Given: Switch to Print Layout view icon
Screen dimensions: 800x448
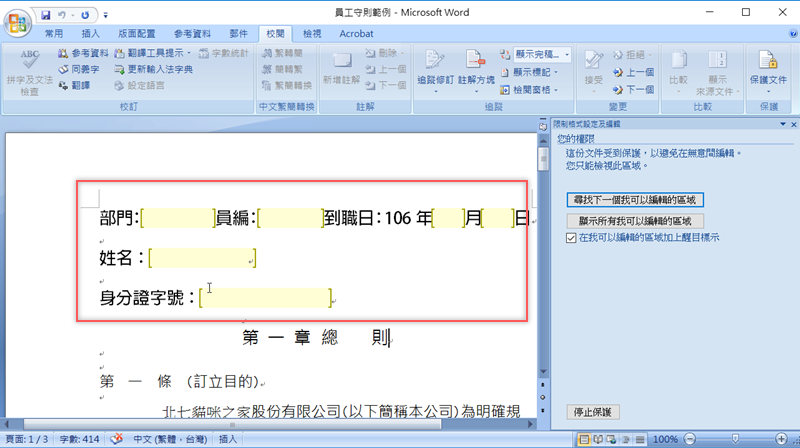Looking at the screenshot, I should point(584,439).
